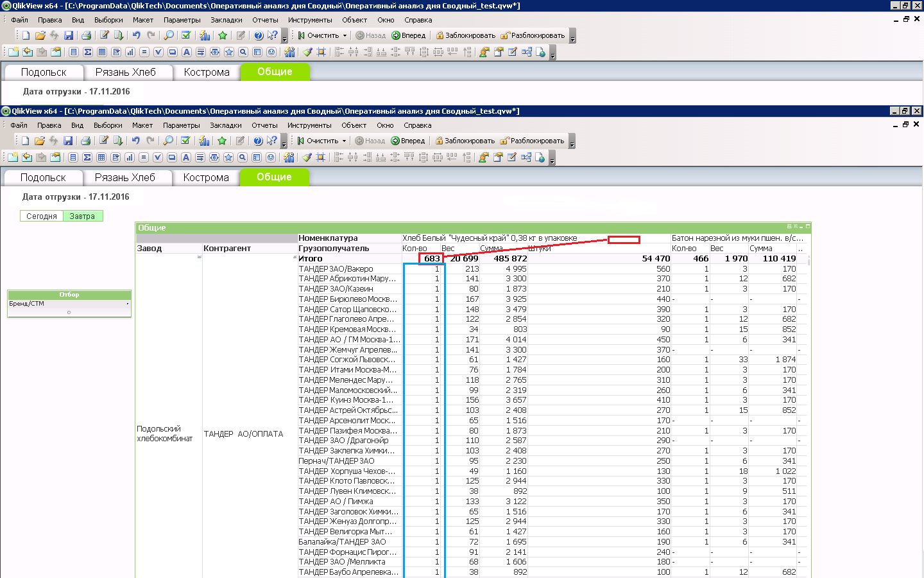Click Назад button in upper window
924x578 pixels.
click(x=371, y=35)
